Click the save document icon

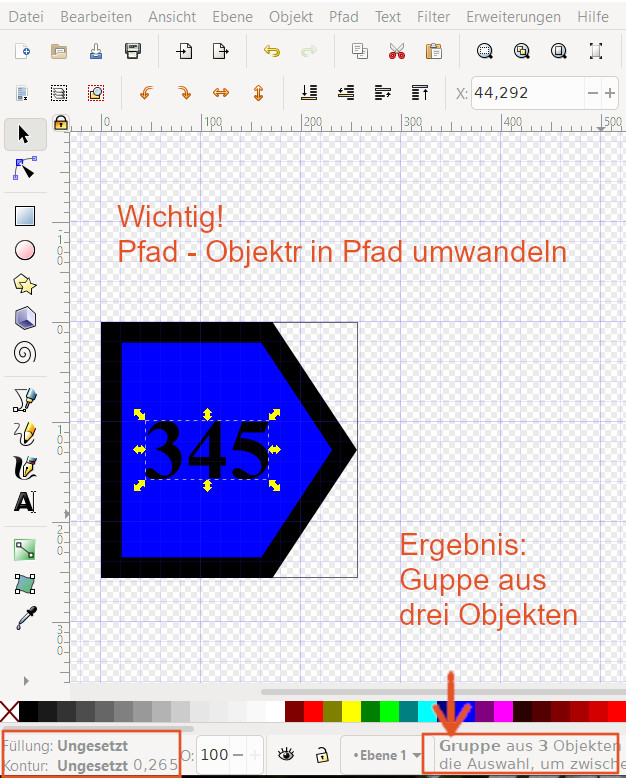point(96,51)
